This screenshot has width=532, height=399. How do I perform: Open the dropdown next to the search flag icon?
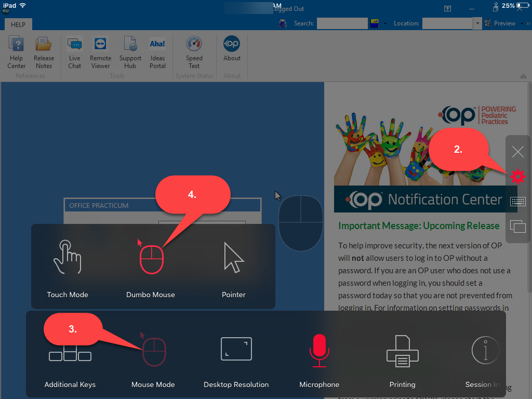[x=385, y=24]
